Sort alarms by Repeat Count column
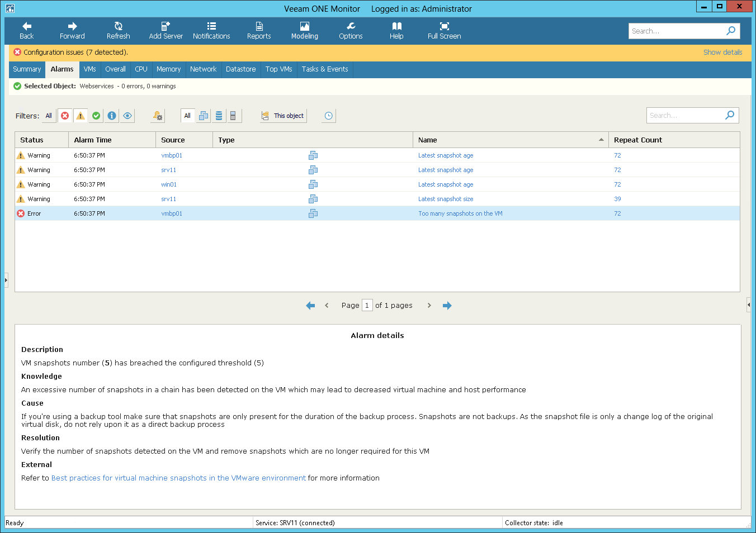Screen dimensions: 756x533 674,140
